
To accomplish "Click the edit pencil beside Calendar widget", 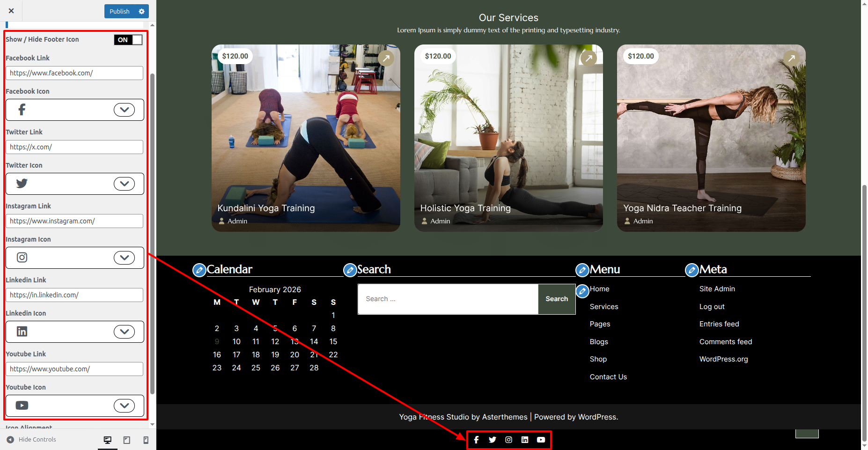I will [199, 270].
